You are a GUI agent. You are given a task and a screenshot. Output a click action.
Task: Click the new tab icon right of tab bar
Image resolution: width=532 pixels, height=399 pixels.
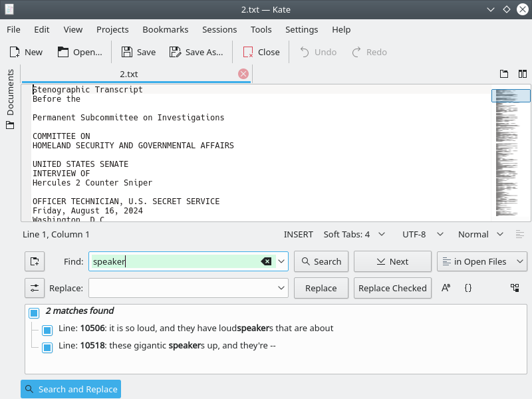point(504,74)
